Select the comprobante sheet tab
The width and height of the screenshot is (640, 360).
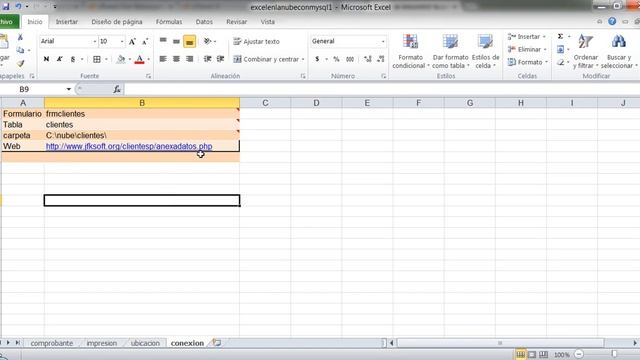point(52,343)
